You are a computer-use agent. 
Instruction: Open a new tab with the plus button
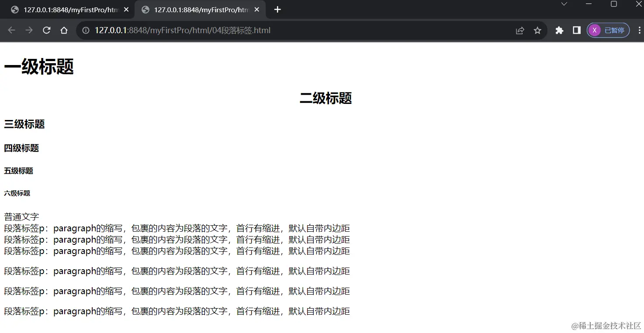(277, 9)
